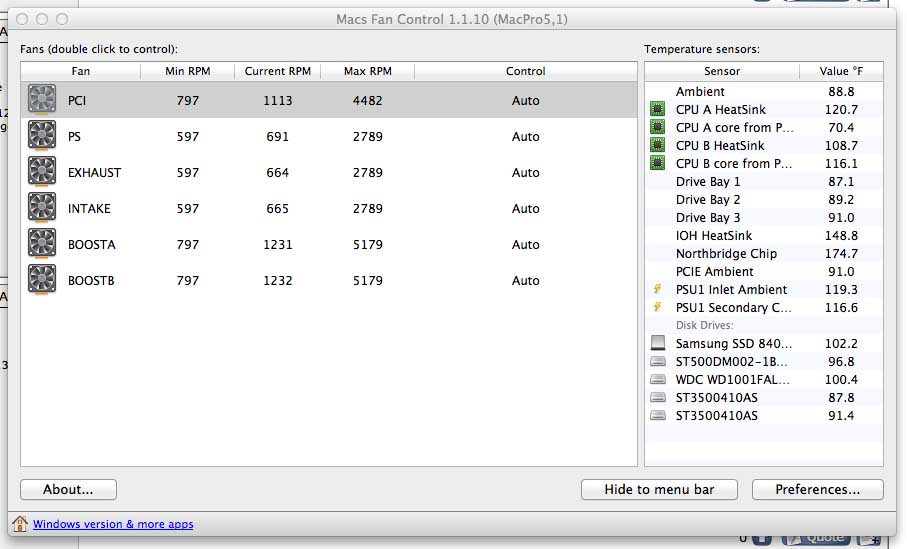Click the drive icon beside temperature 91.4

[658, 415]
